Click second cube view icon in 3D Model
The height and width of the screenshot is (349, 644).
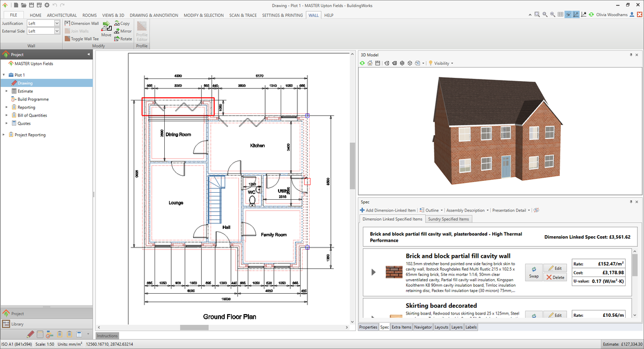(x=394, y=63)
